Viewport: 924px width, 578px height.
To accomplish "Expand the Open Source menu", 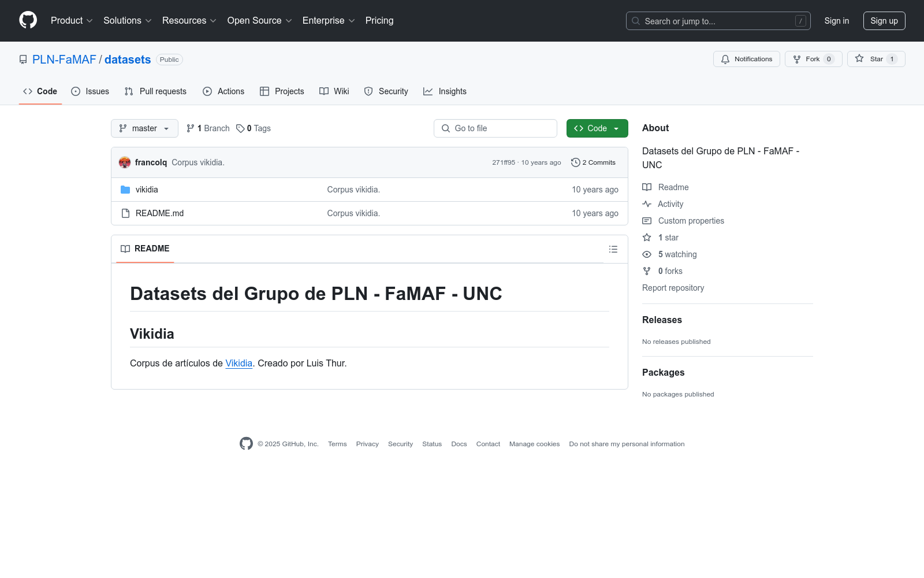I will [x=260, y=20].
